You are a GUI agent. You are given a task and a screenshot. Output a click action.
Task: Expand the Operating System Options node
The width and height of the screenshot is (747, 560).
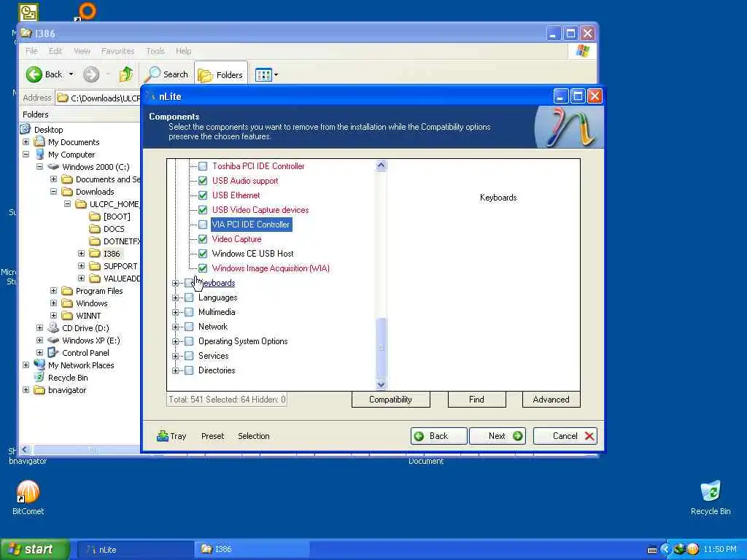pos(175,341)
